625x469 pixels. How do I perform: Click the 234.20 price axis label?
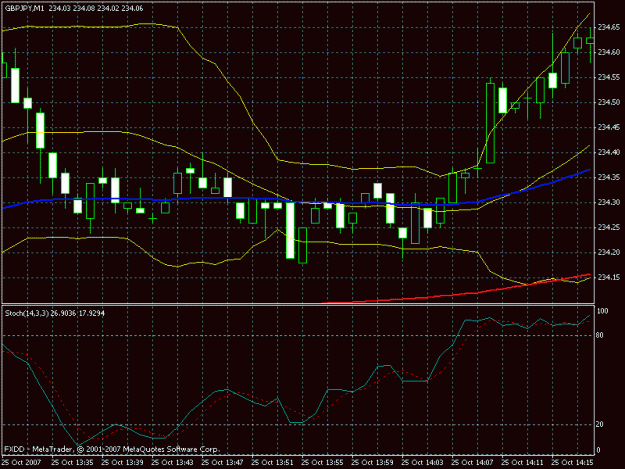[609, 252]
